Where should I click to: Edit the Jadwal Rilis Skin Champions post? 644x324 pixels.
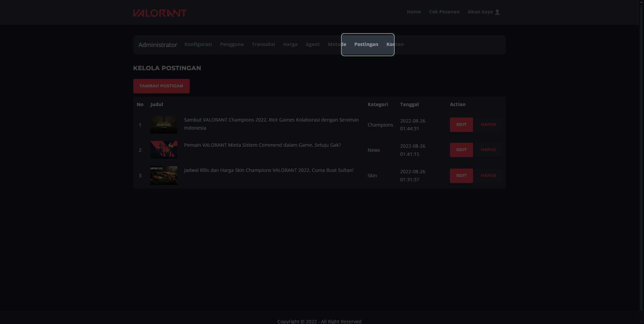pyautogui.click(x=461, y=176)
